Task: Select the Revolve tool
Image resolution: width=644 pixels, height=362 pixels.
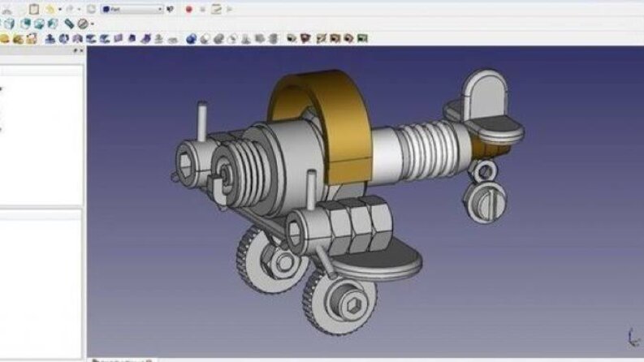Action: (x=63, y=39)
